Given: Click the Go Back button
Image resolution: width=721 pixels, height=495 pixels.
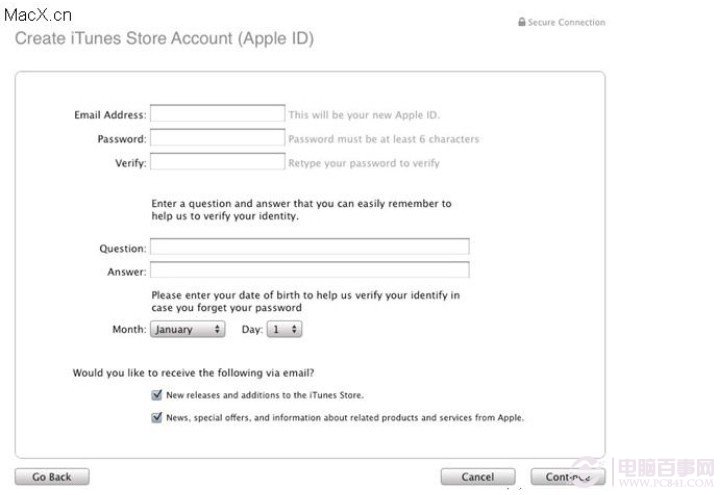Looking at the screenshot, I should (x=52, y=477).
